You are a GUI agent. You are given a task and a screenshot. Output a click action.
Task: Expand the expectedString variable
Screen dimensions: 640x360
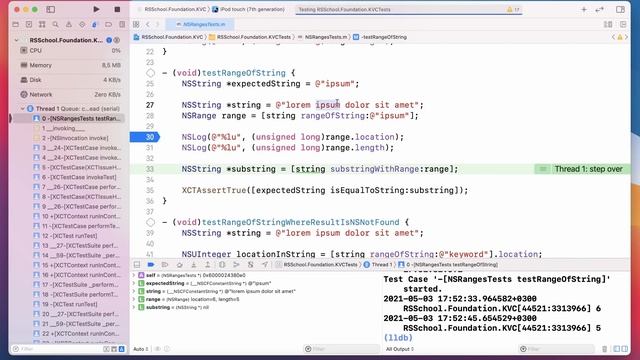click(133, 283)
